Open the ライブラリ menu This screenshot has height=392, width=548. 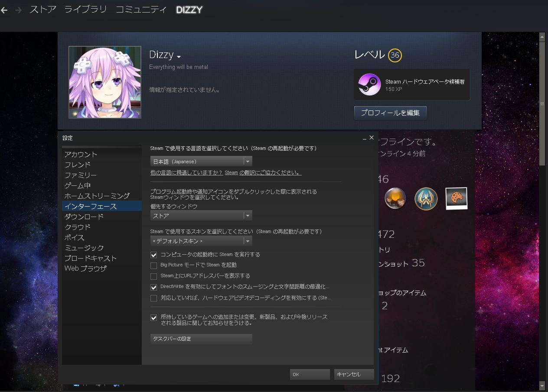pos(85,10)
